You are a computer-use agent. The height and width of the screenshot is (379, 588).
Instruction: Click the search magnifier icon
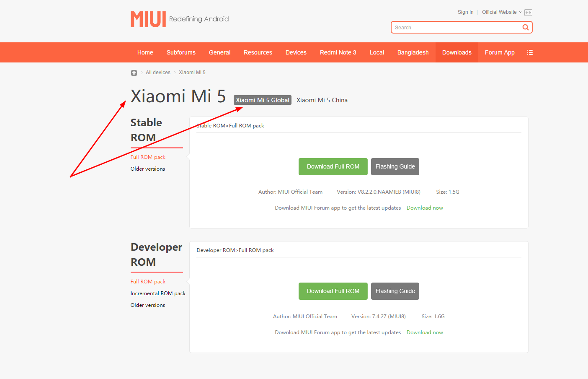[x=526, y=27]
